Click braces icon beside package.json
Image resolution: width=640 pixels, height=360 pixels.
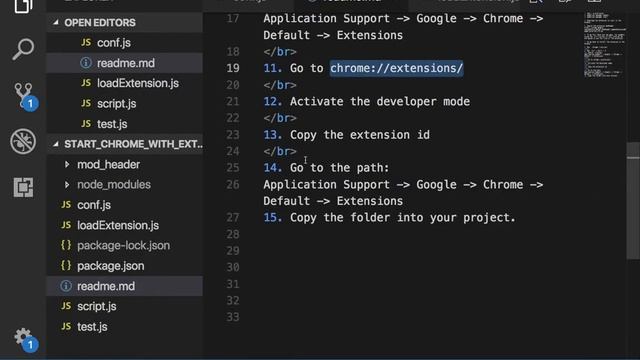(x=66, y=265)
